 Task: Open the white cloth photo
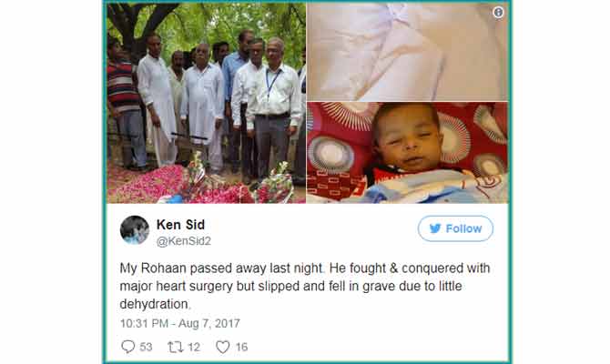coord(407,52)
